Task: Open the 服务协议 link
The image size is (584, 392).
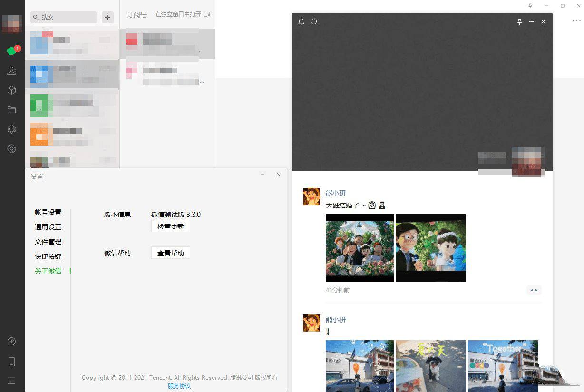Action: 179,386
